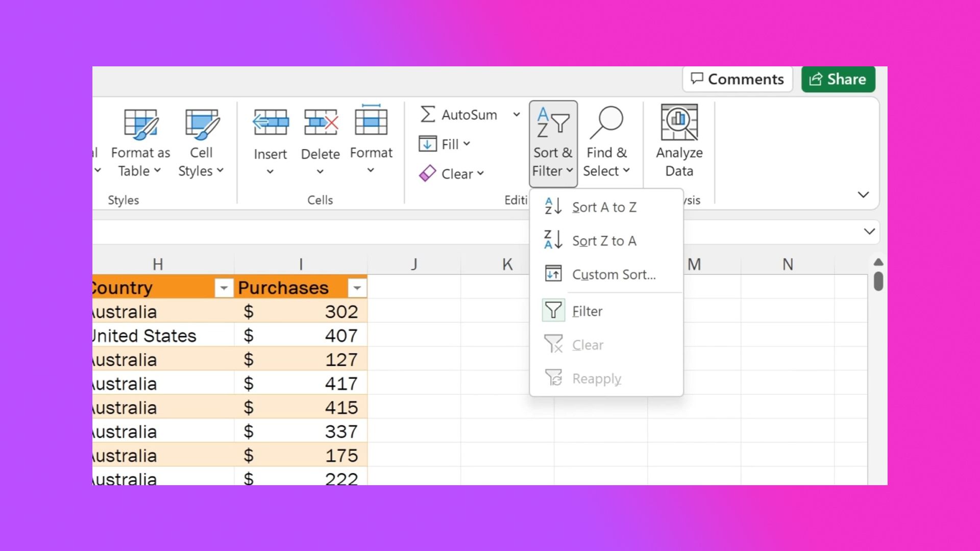Open the Comments panel
This screenshot has height=551, width=980.
pyautogui.click(x=737, y=79)
